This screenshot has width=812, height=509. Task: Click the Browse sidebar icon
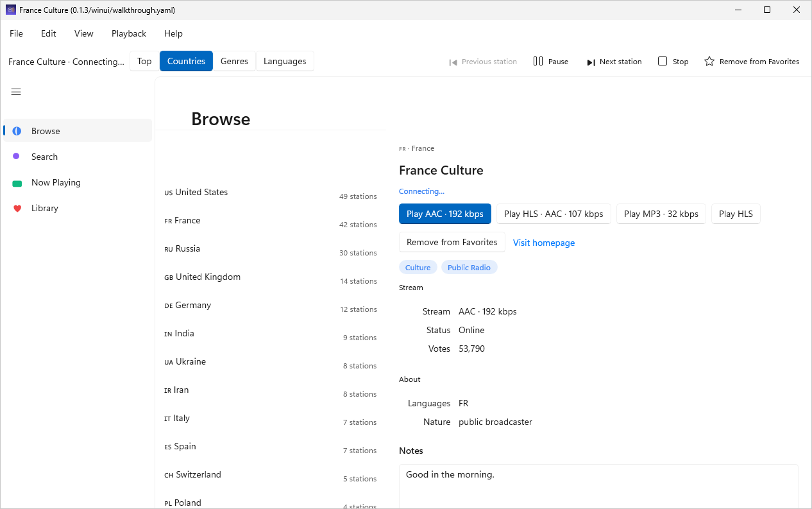(x=17, y=131)
